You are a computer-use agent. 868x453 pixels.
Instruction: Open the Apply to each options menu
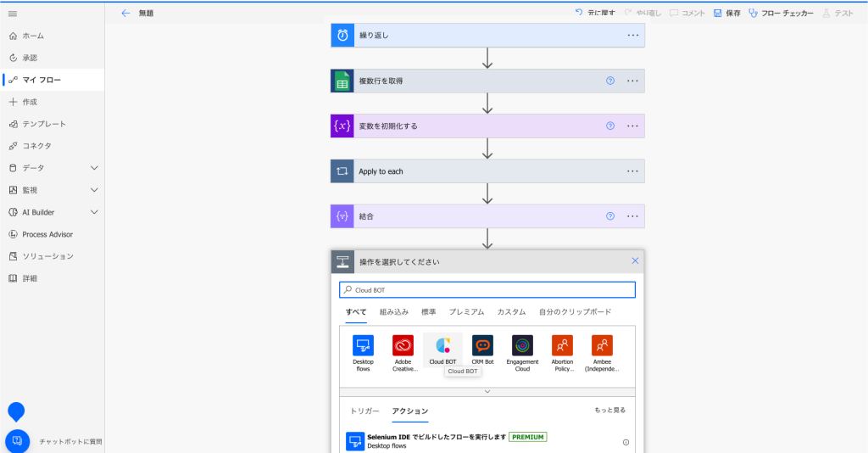point(632,171)
